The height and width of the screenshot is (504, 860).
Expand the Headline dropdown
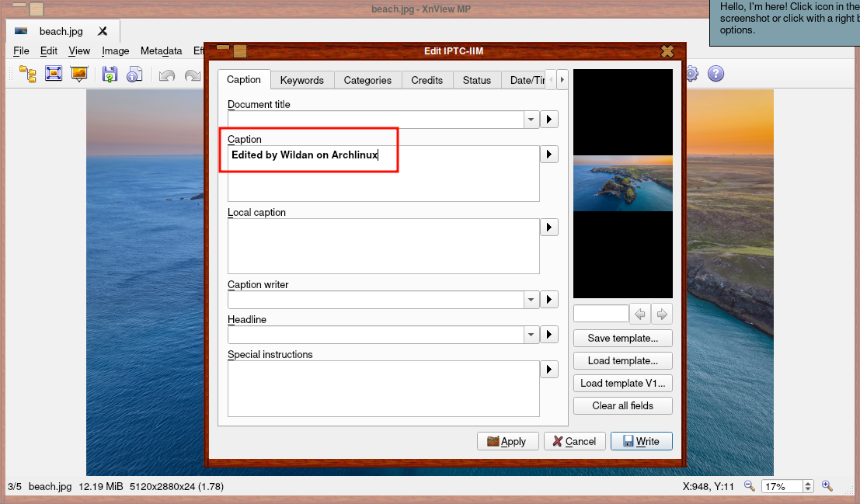(x=530, y=334)
